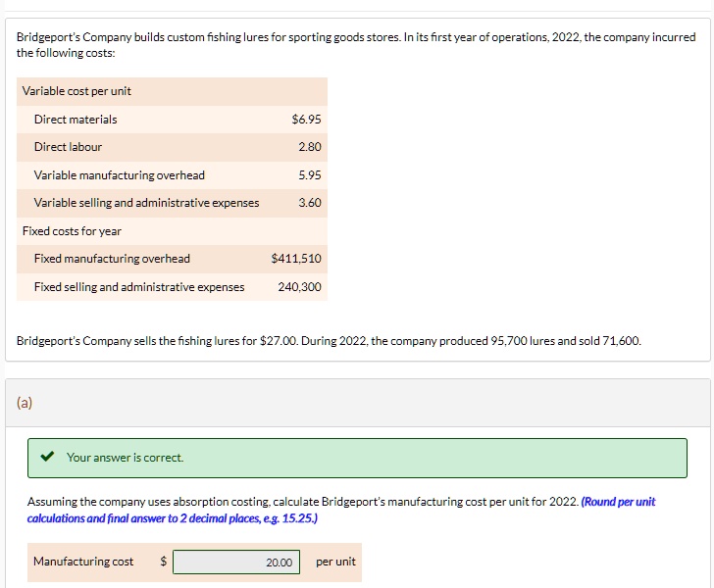Click the Fixed manufacturing overhead row
This screenshot has height=588, width=714.
point(173,259)
